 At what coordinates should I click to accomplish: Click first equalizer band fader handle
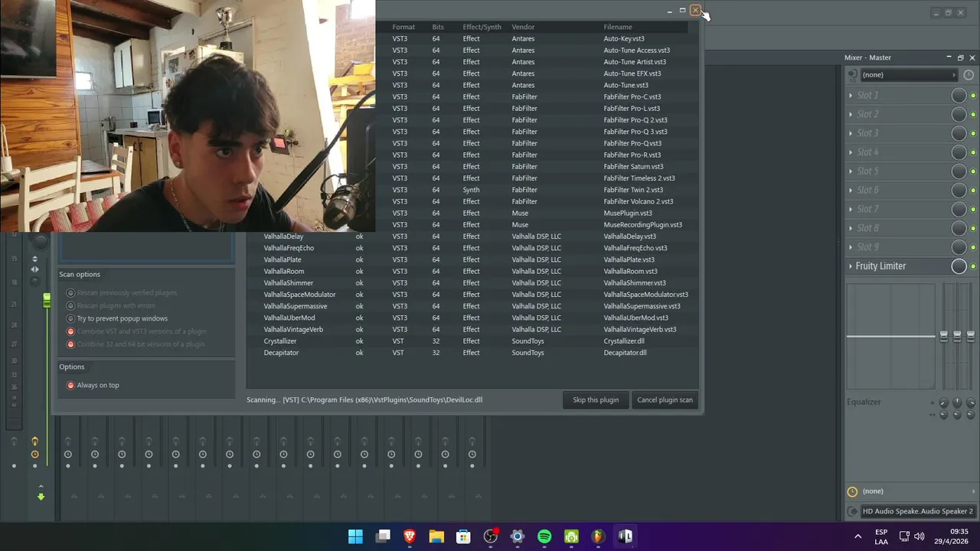(x=943, y=336)
